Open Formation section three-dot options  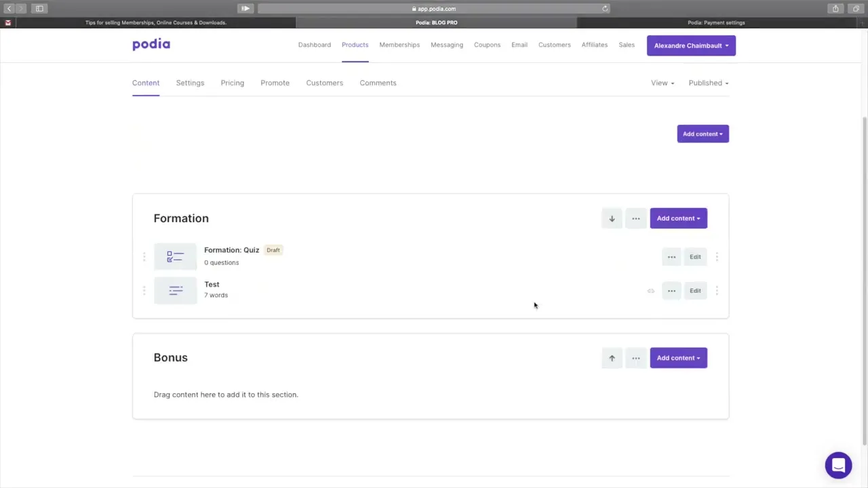coord(635,218)
